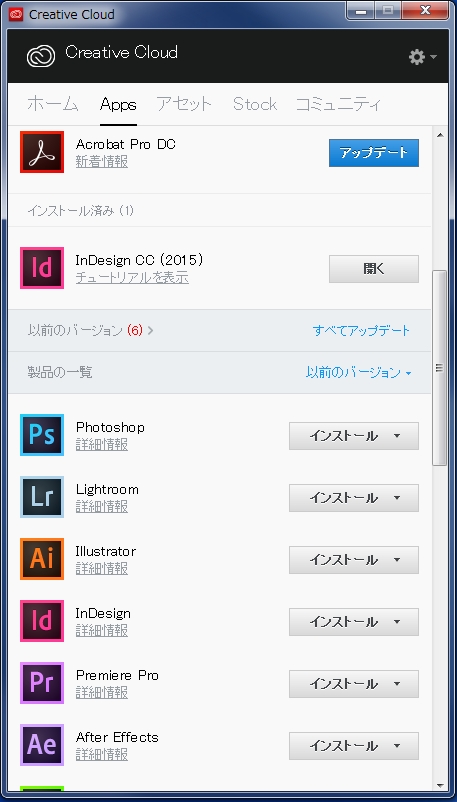Click the Acrobat Pro DC app icon

tap(42, 152)
